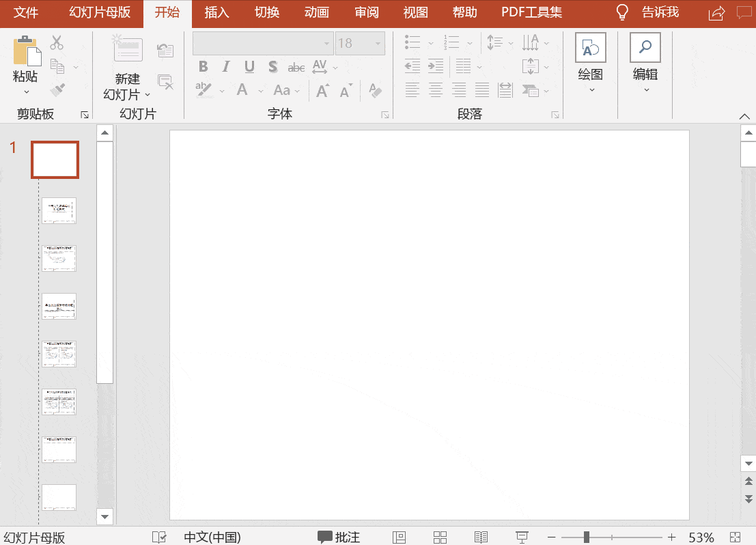The width and height of the screenshot is (756, 545).
Task: Open the 批注 comments pane
Action: (339, 537)
